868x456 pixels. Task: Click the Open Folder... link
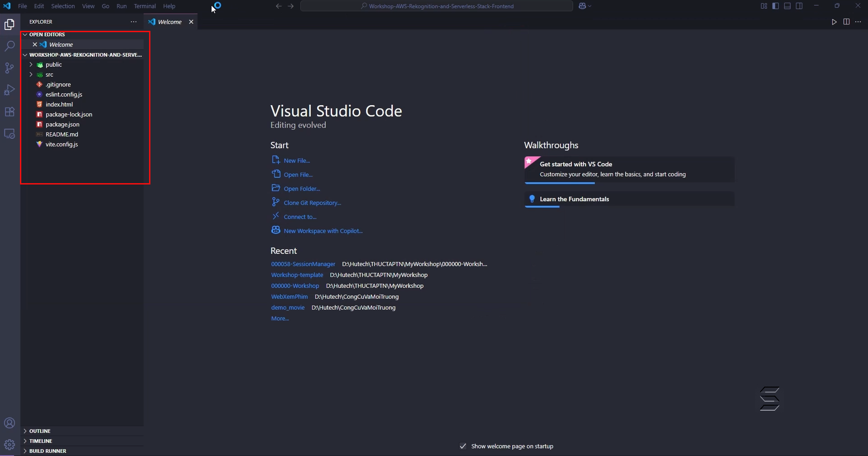pos(302,189)
